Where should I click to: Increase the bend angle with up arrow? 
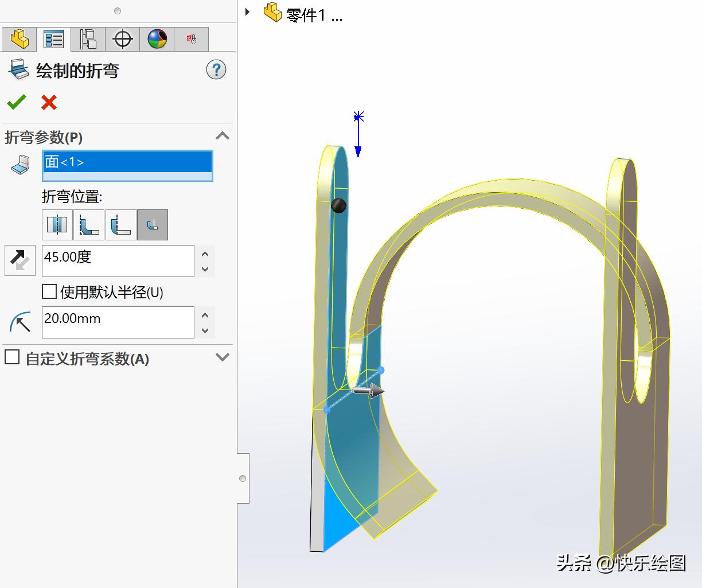tap(205, 253)
